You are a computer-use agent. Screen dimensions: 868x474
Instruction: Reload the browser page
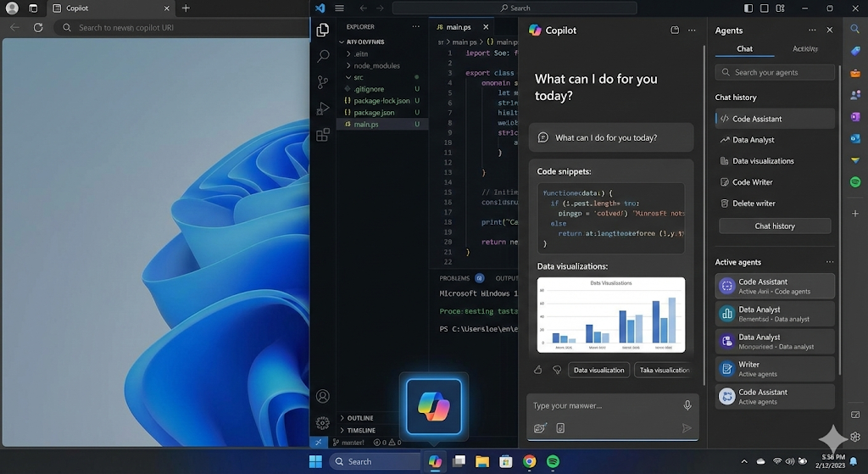37,27
